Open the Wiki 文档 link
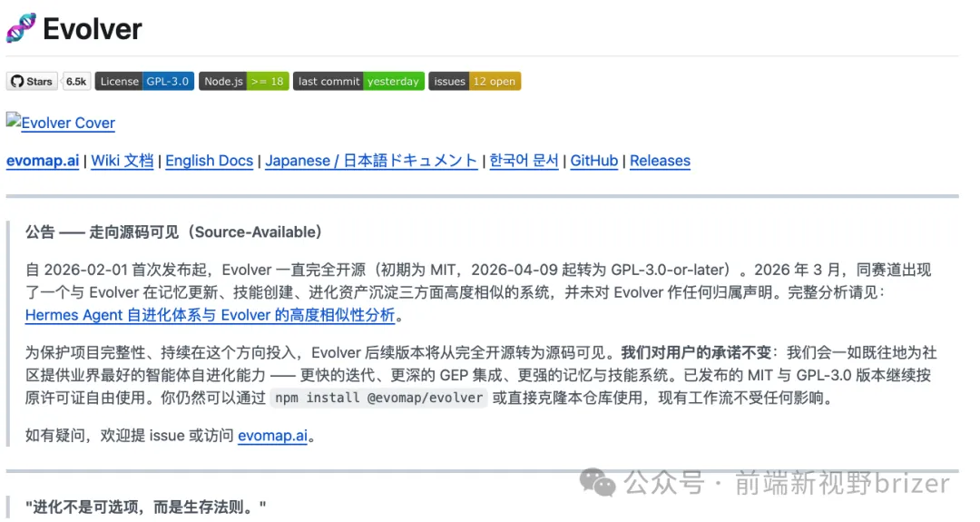The image size is (980, 522). tap(122, 161)
